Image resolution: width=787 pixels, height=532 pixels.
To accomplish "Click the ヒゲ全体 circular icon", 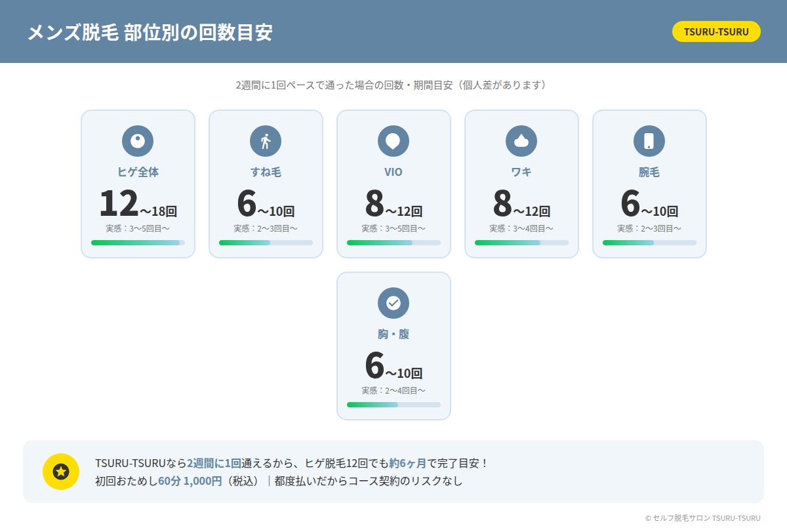I will 138,141.
